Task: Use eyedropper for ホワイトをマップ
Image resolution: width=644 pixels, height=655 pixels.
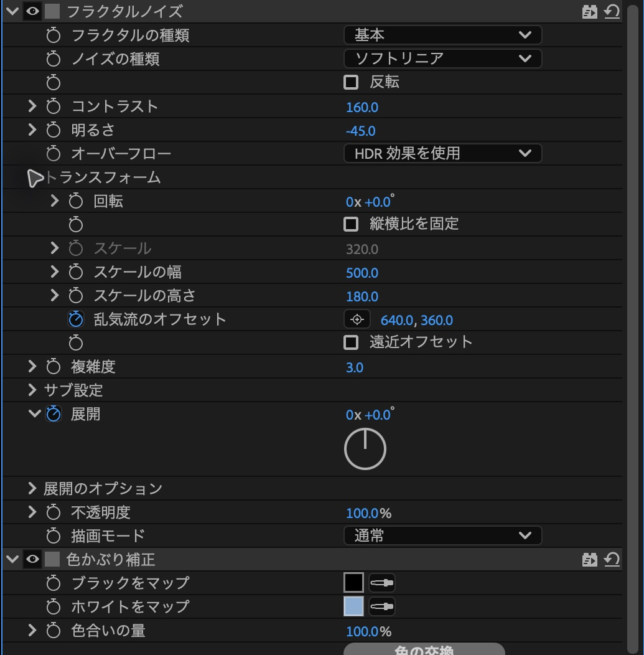Action: pos(382,606)
